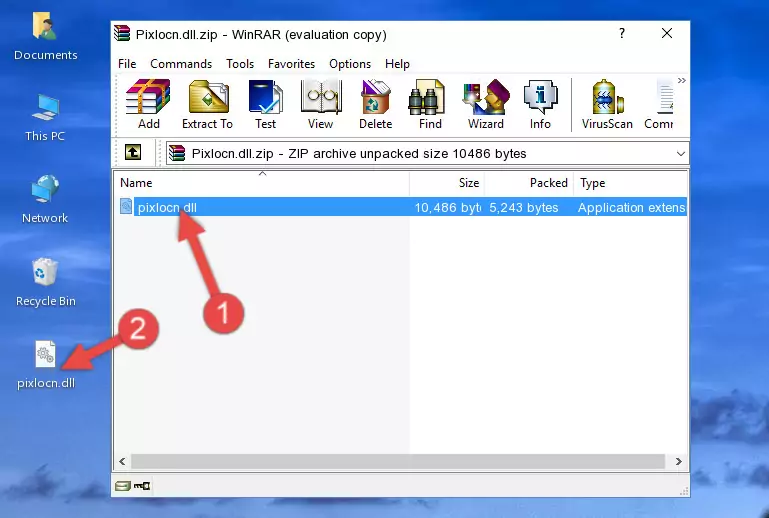Start VirusScan on the archive
Screen dimensions: 769x518
[x=607, y=104]
